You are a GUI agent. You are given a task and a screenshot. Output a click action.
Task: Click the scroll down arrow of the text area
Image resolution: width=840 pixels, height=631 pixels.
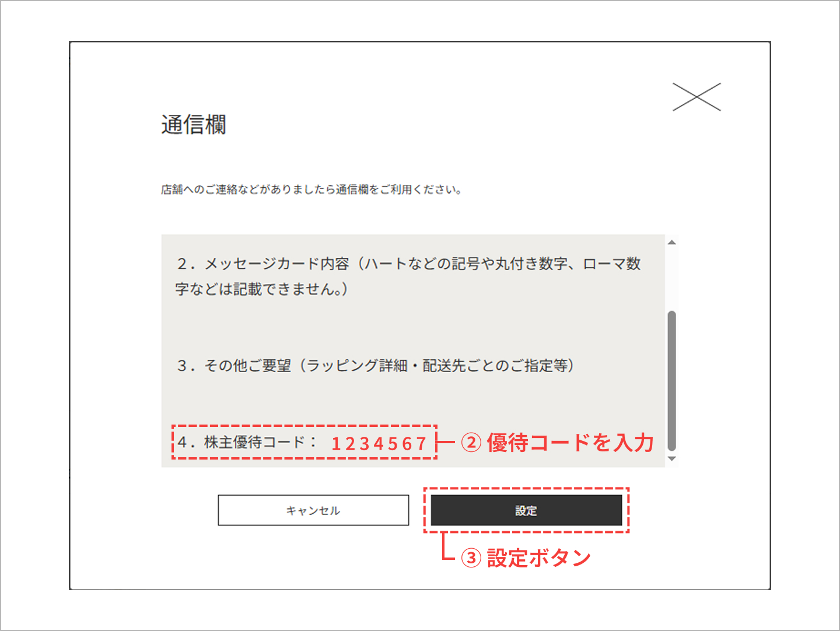point(671,459)
